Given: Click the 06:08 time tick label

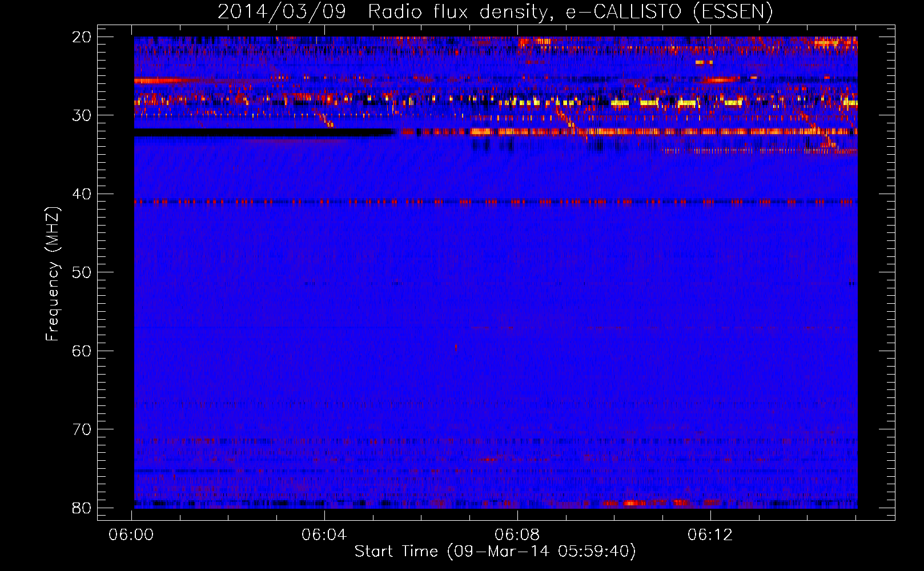Looking at the screenshot, I should [517, 535].
